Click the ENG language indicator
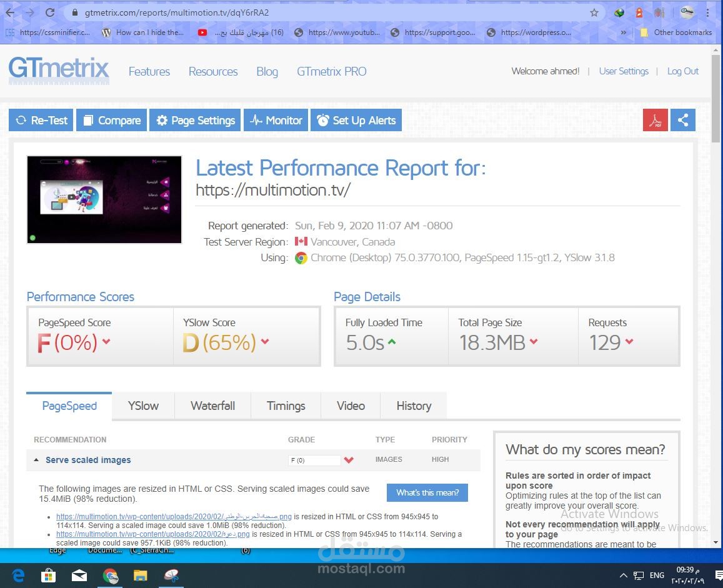Viewport: 723px width, 588px height. (657, 576)
